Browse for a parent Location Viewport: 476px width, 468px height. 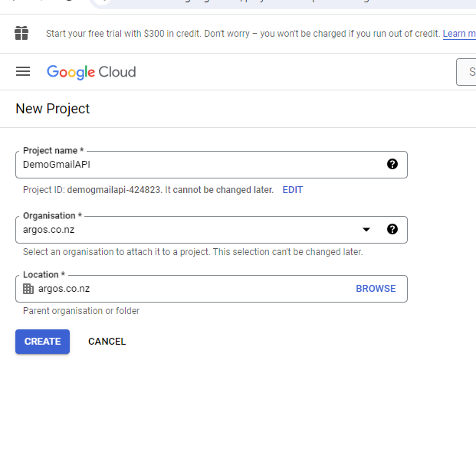376,289
